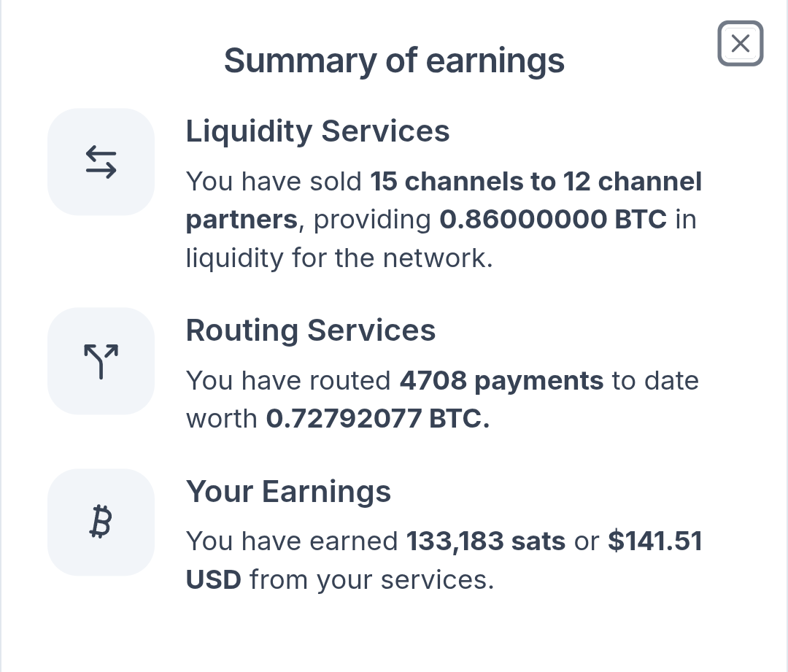Click the 'You have earned' text
Image resolution: width=788 pixels, height=672 pixels.
292,541
